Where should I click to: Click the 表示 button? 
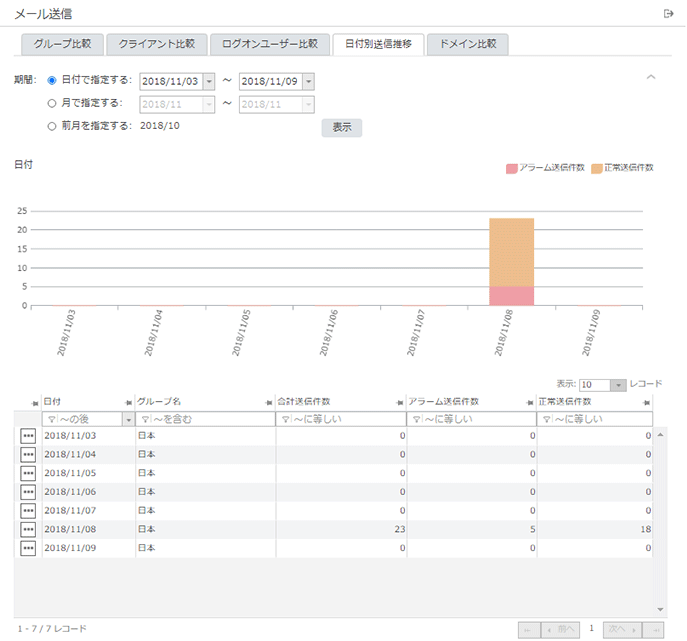click(341, 127)
